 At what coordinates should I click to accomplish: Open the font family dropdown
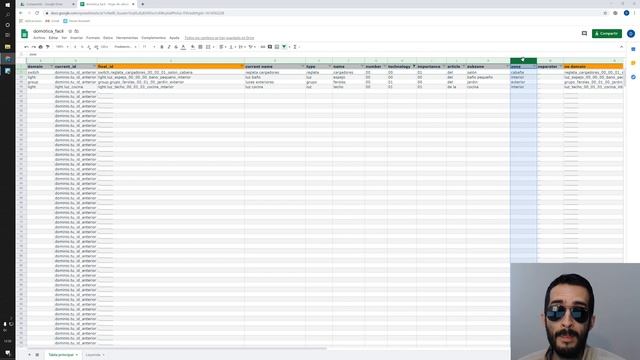125,47
